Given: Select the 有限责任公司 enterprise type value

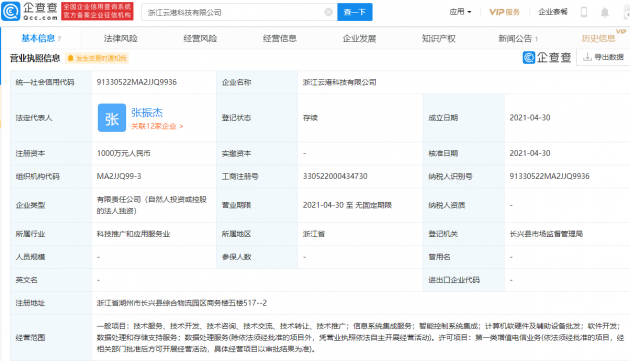Looking at the screenshot, I should tap(151, 205).
